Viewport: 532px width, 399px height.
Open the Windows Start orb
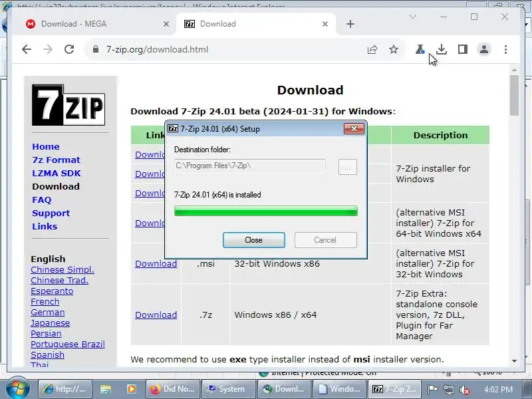[x=17, y=388]
